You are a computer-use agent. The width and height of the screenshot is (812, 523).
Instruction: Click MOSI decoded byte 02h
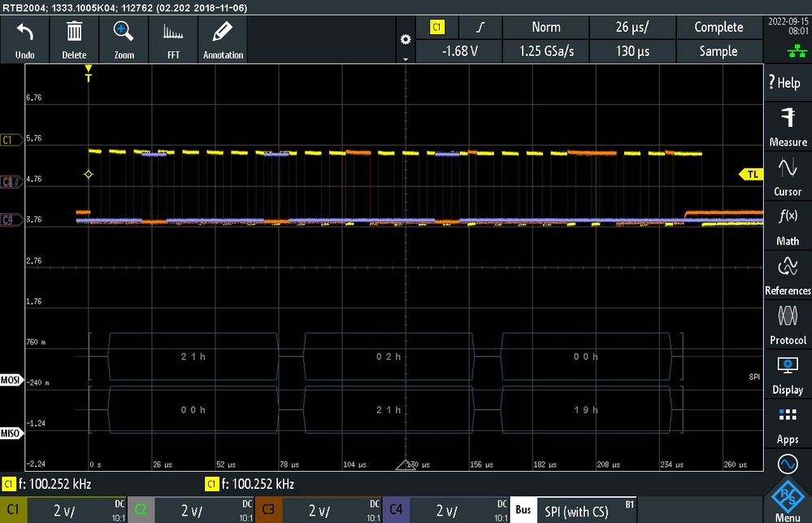(x=389, y=356)
